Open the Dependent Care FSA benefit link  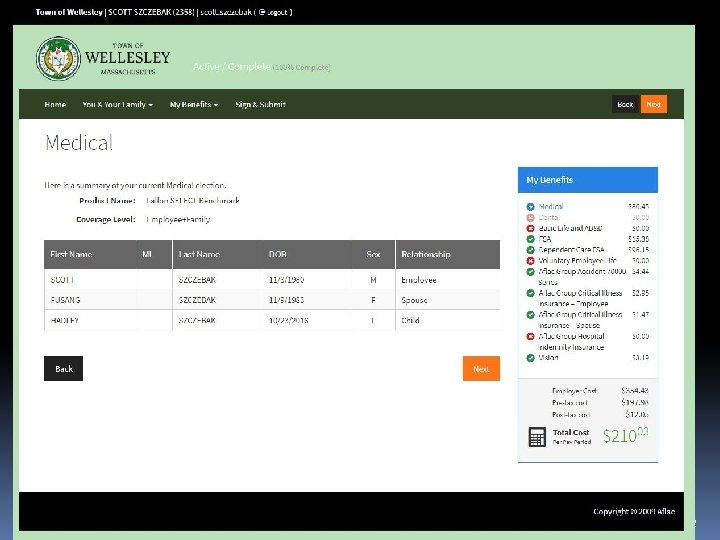coord(572,250)
